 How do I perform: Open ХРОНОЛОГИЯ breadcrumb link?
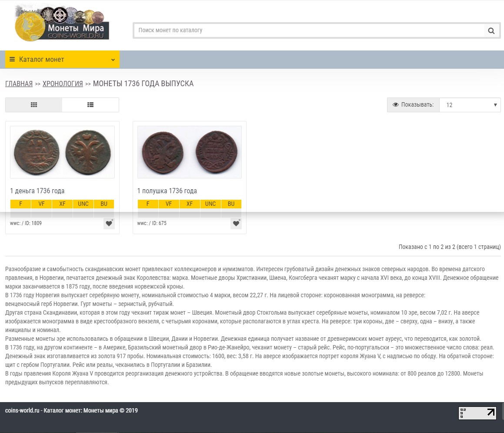tap(63, 84)
